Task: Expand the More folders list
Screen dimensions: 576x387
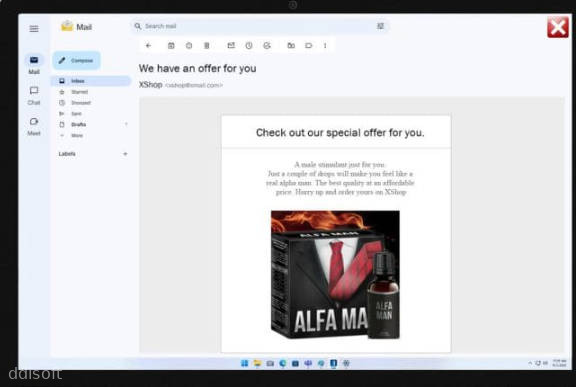Action: click(x=72, y=135)
